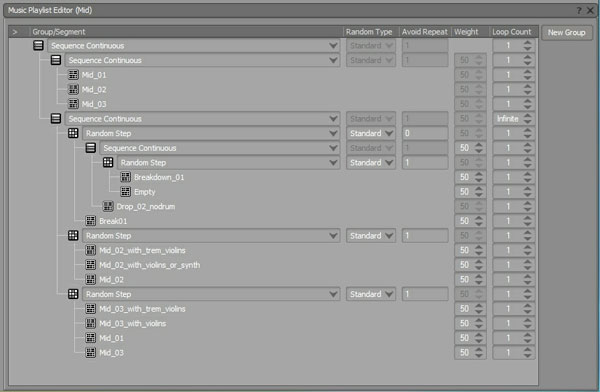Select group icon of Random Step above Breakdown_01
Viewport: 600px width, 392px height.
108,162
